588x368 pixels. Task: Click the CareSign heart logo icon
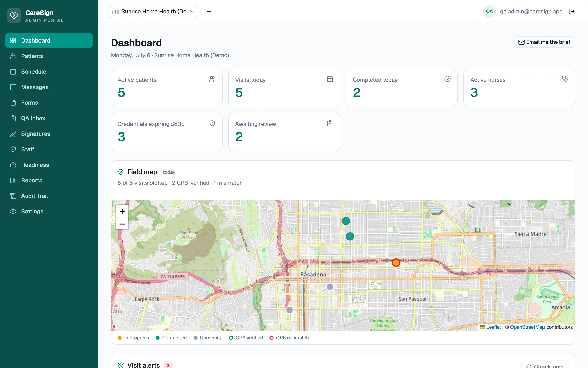coord(14,16)
